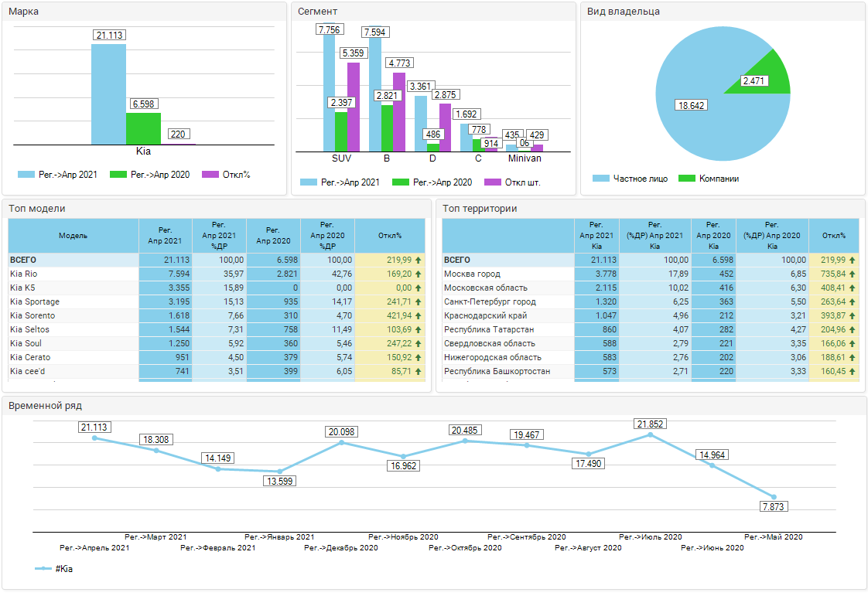The image size is (868, 613).
Task: Toggle Откл шт. legend entry in Сегмент chart
Action: tap(511, 182)
